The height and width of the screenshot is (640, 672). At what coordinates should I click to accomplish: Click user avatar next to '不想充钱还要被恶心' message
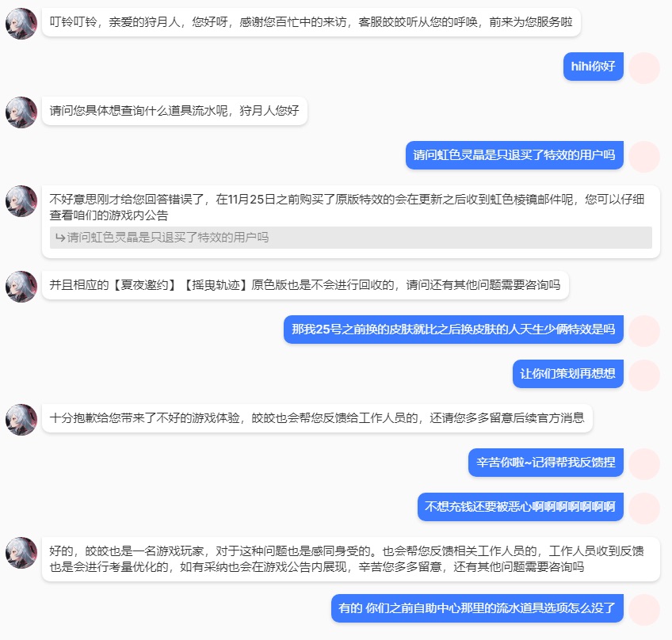tap(644, 509)
